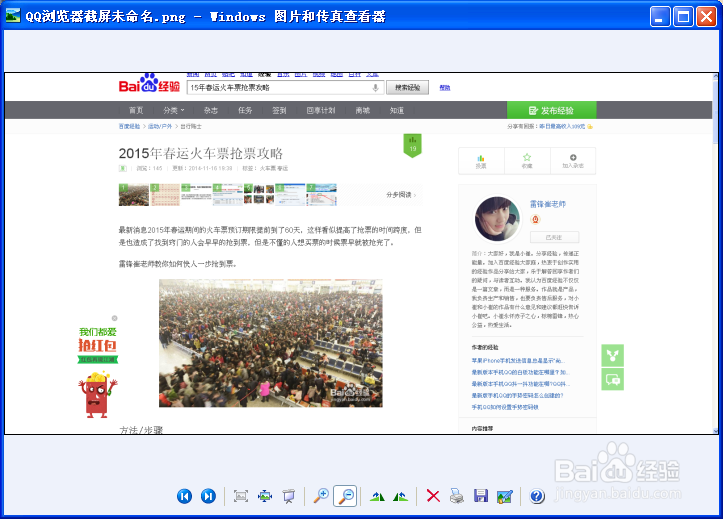Click the author avatar photo

tap(497, 219)
